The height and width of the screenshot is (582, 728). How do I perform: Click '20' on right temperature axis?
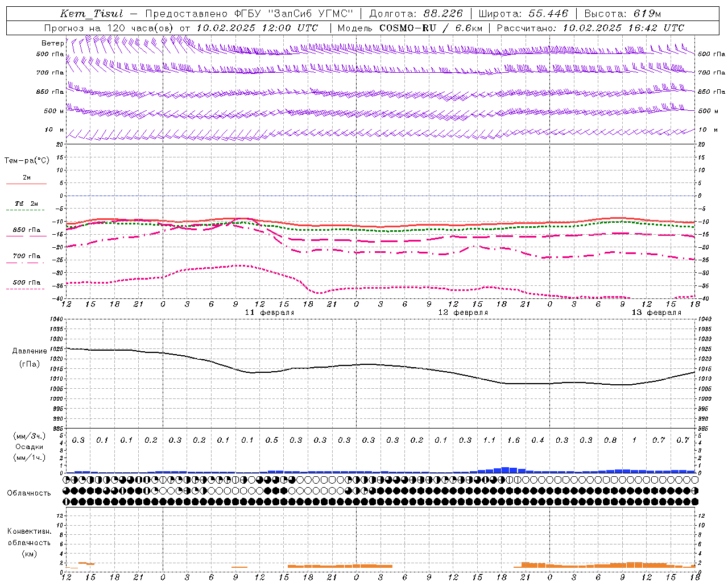coord(701,144)
